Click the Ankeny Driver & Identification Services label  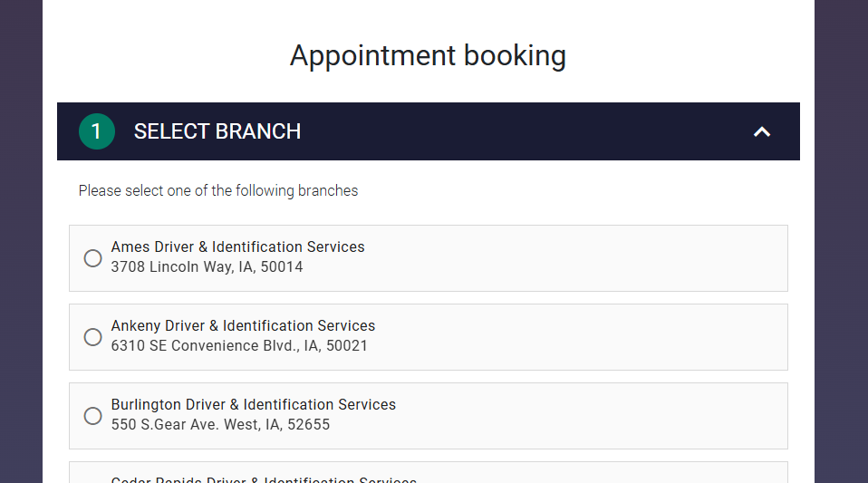click(243, 325)
